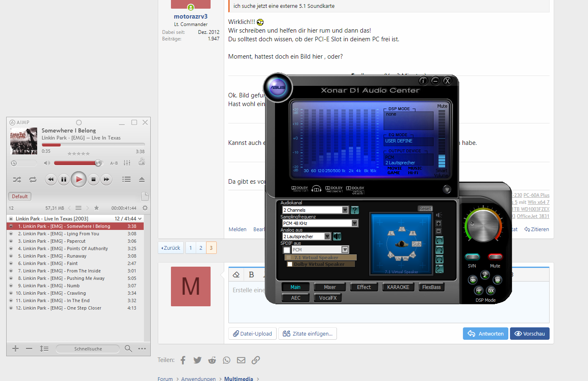588x381 pixels.
Task: Open Analog aus 2 Lautsprecher dropdown
Action: click(x=327, y=237)
